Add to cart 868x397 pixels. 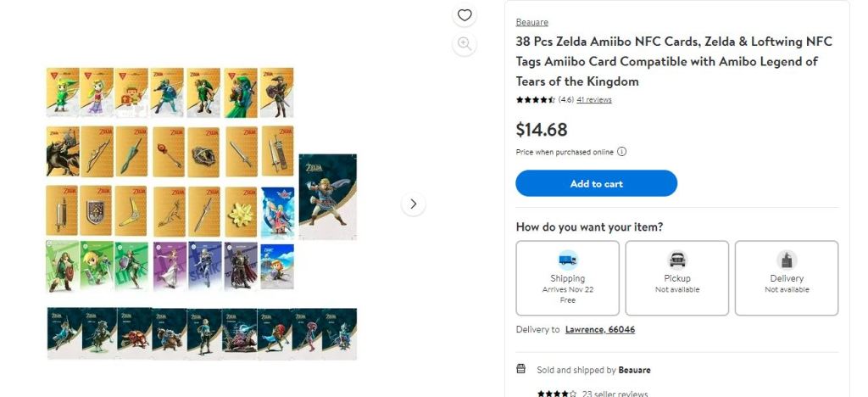(596, 183)
